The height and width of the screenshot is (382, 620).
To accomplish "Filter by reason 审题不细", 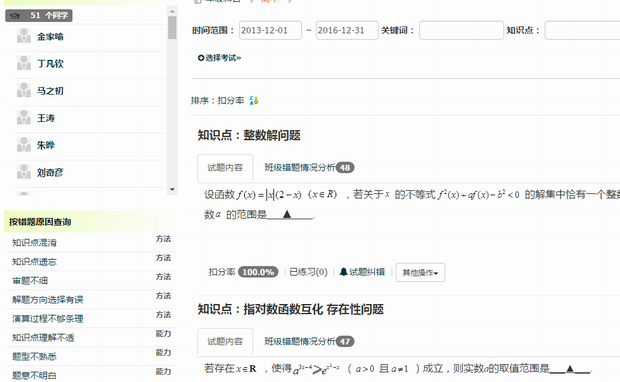I will 30,281.
